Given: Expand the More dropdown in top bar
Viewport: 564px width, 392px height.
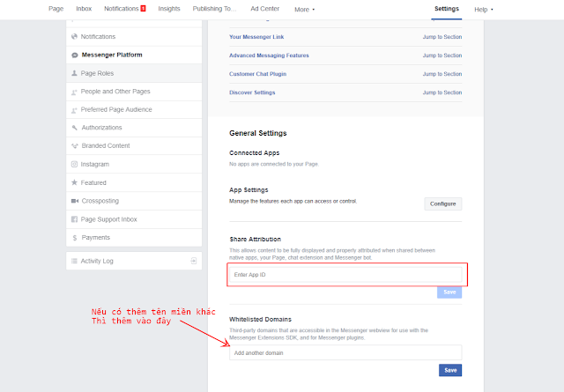Looking at the screenshot, I should tap(304, 10).
